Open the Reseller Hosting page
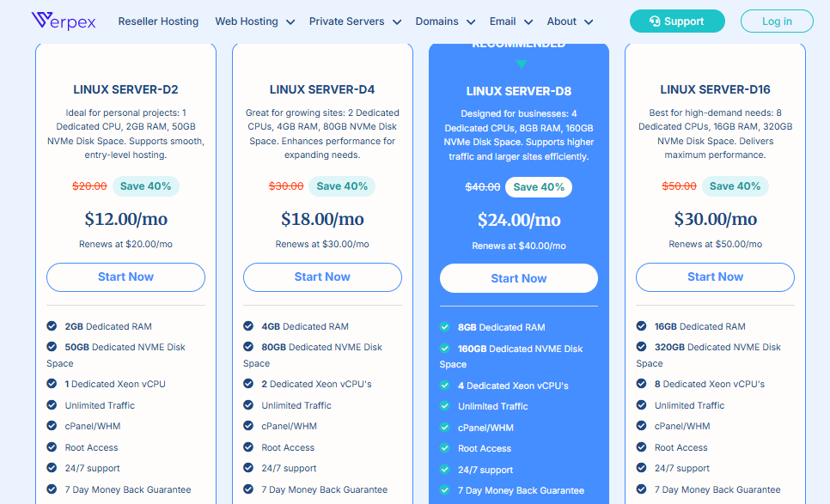The height and width of the screenshot is (504, 830). pyautogui.click(x=158, y=21)
